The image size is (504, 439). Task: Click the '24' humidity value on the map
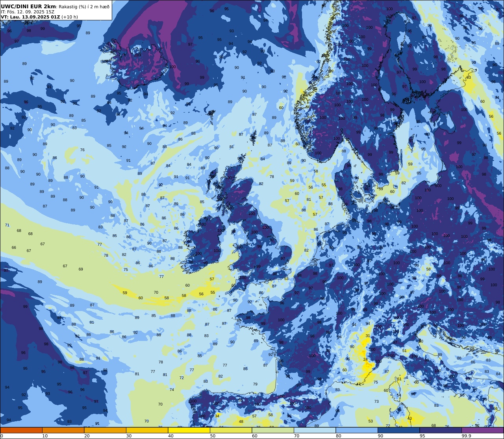click(x=365, y=359)
